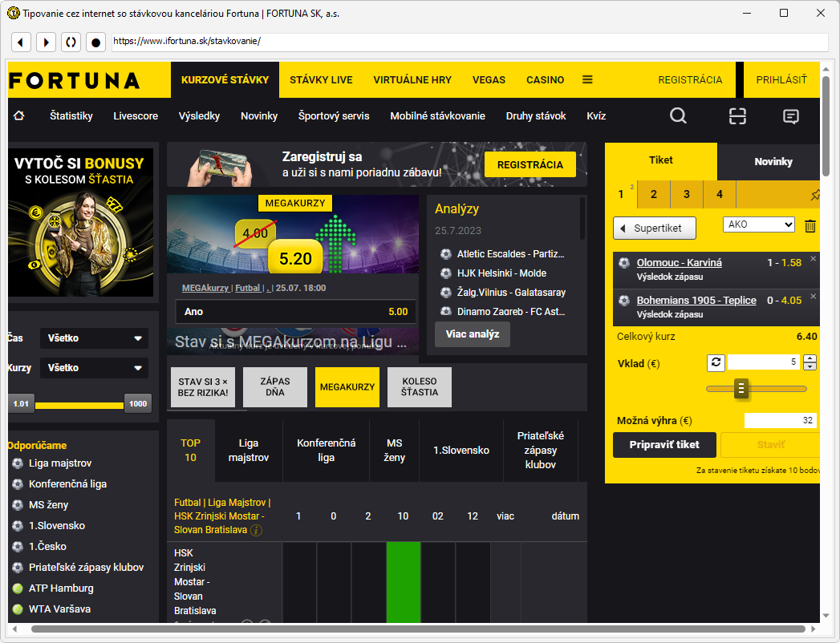Stop page loading with the stop icon
840x643 pixels.
click(96, 42)
